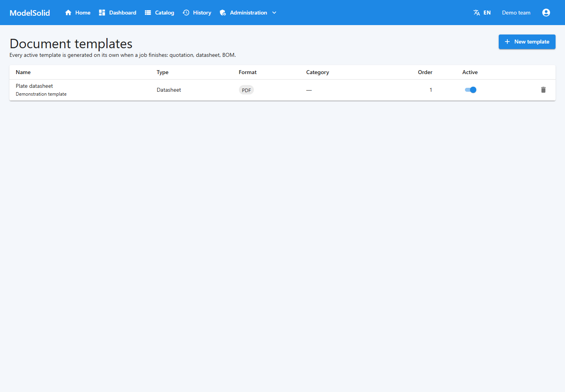565x392 pixels.
Task: Click the PDF format chip
Action: [246, 90]
